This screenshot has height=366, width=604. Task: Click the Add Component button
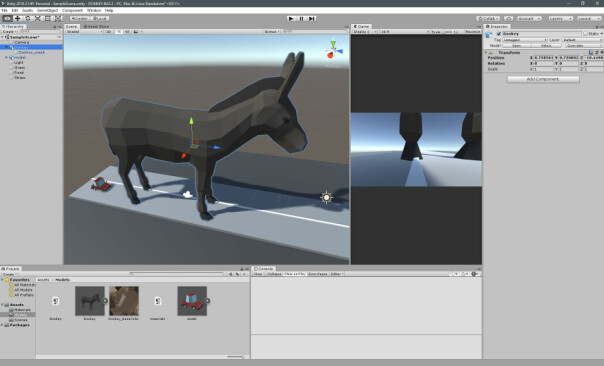[x=543, y=79]
